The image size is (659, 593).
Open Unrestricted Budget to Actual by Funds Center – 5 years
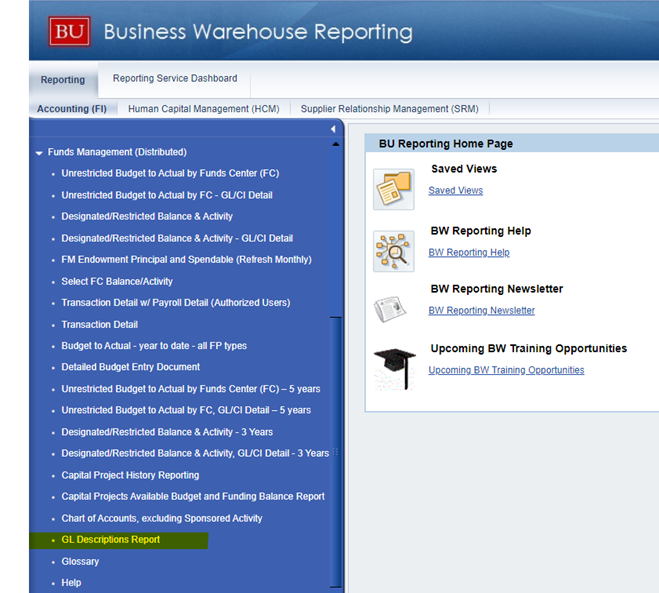click(x=191, y=389)
